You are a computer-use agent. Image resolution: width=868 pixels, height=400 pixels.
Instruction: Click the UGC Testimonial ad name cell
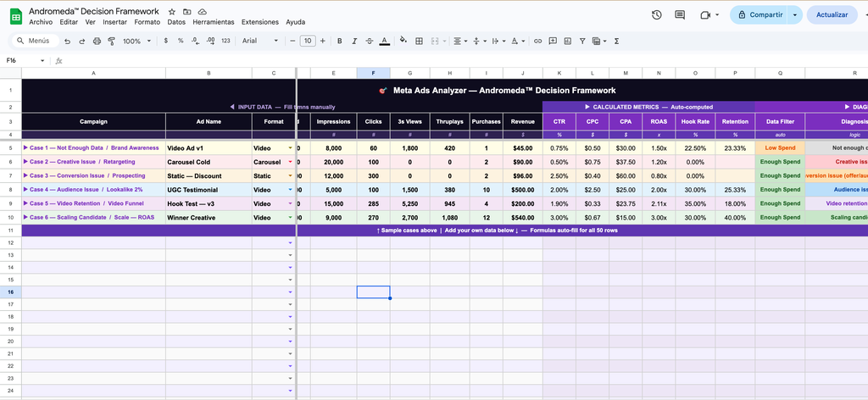(x=209, y=190)
